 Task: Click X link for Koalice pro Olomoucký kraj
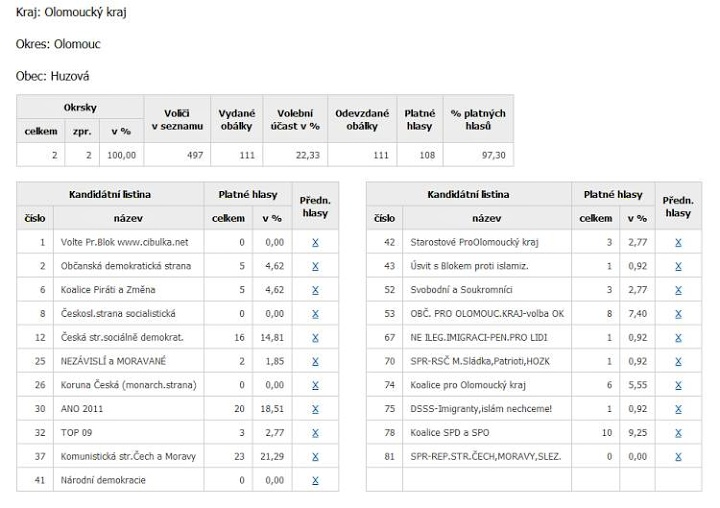pyautogui.click(x=678, y=385)
